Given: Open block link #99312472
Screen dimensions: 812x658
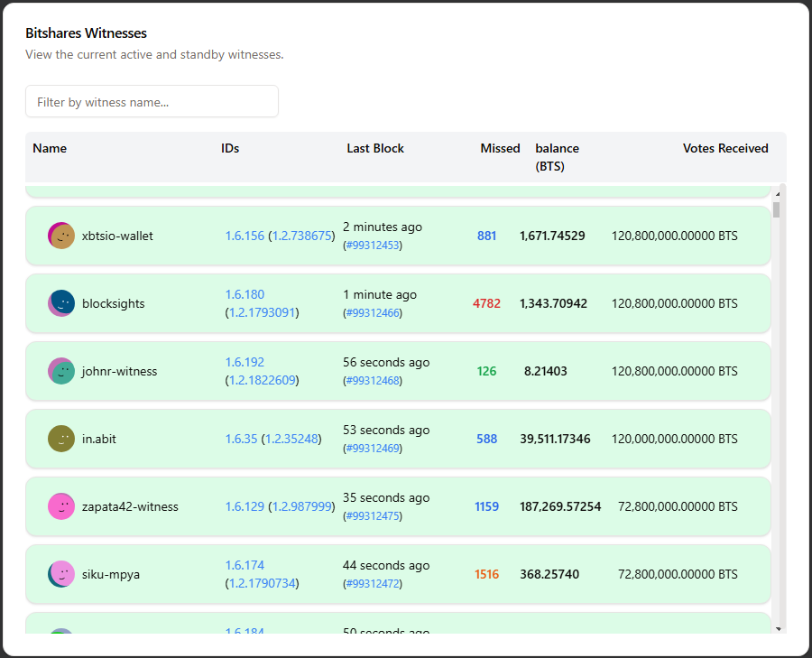Looking at the screenshot, I should coord(373,583).
